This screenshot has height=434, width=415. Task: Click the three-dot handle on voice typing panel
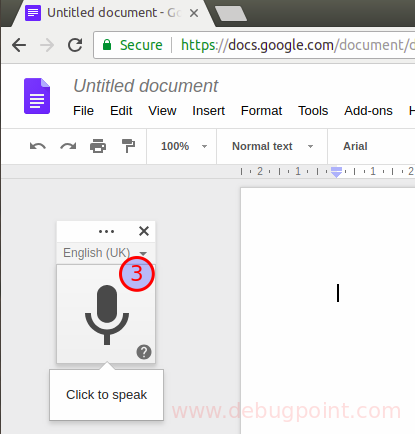[x=106, y=231]
